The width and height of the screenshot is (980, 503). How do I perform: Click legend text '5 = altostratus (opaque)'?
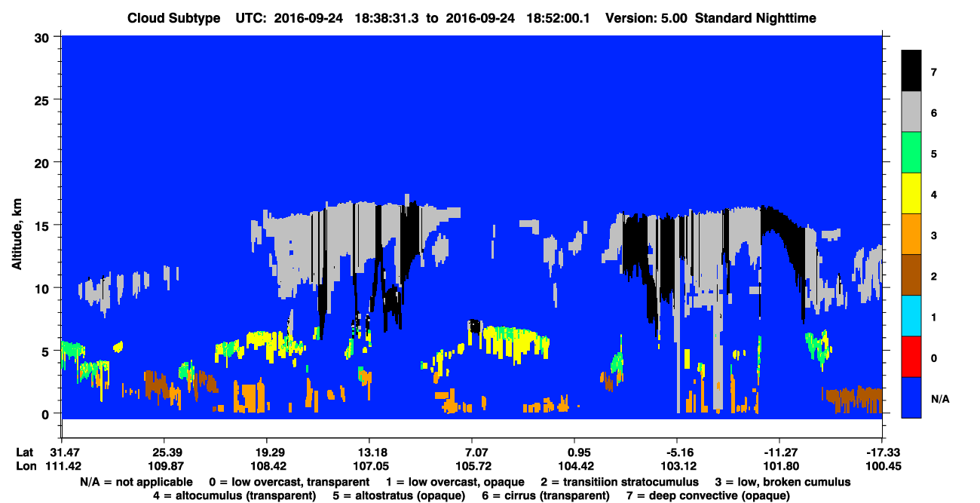pos(399,495)
